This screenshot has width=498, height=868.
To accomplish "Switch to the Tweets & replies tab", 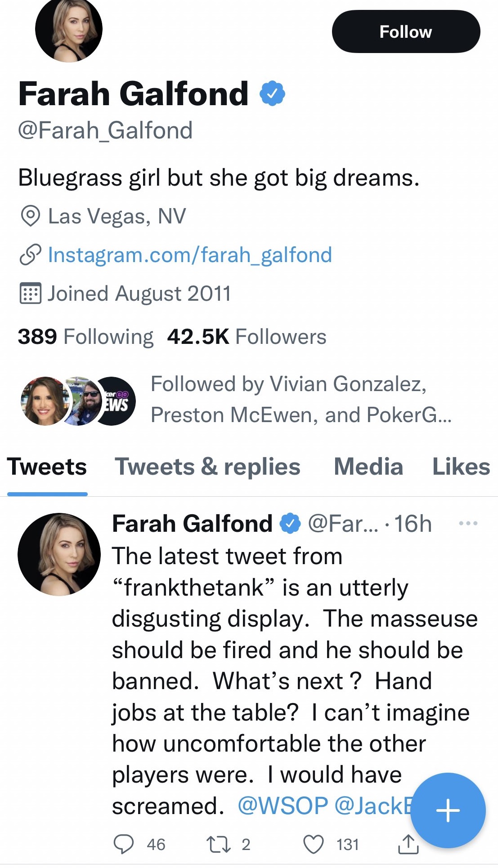I will coord(207,467).
